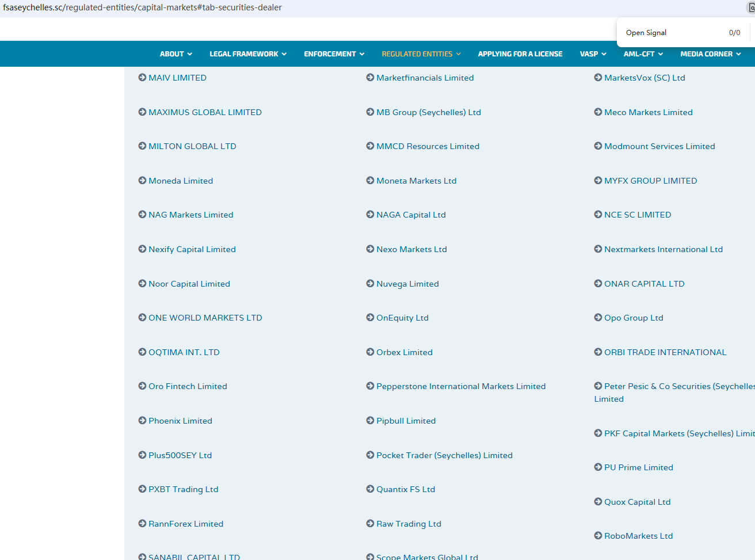Image resolution: width=755 pixels, height=560 pixels.
Task: Expand the VASP dropdown arrow
Action: coord(604,54)
